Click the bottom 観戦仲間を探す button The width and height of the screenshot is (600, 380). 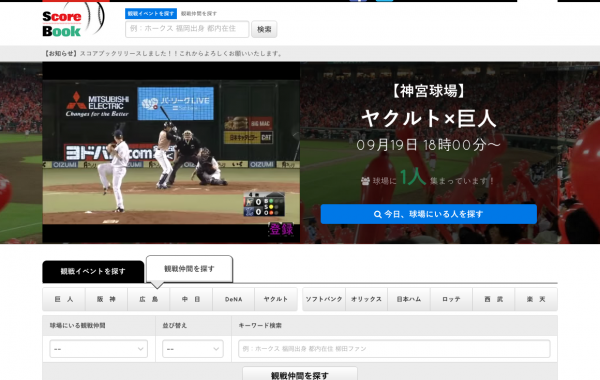tap(300, 374)
